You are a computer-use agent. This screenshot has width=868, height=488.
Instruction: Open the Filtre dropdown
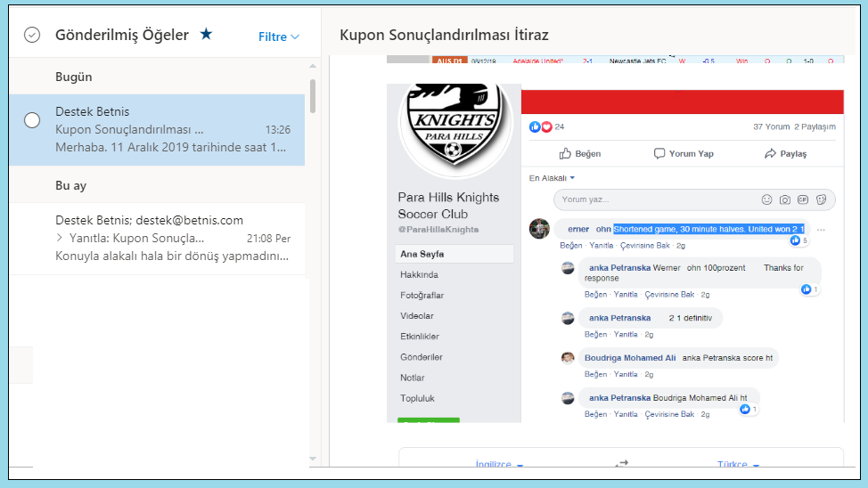278,37
